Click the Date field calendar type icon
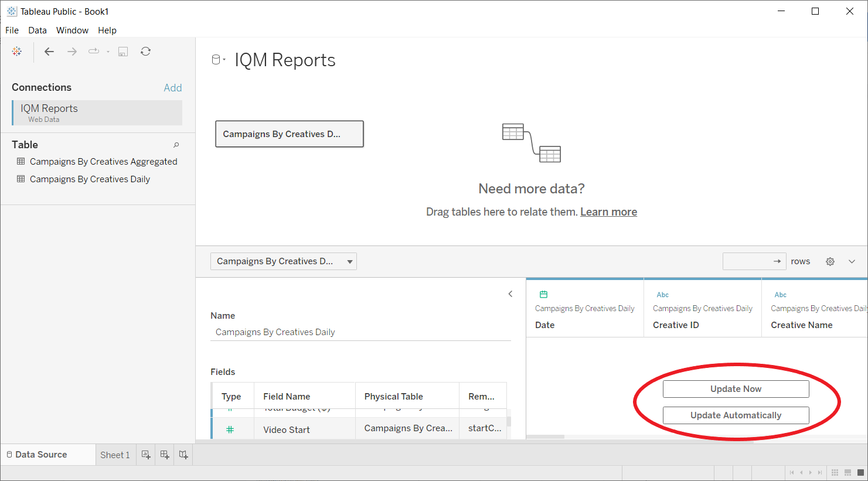This screenshot has width=868, height=481. pyautogui.click(x=543, y=295)
